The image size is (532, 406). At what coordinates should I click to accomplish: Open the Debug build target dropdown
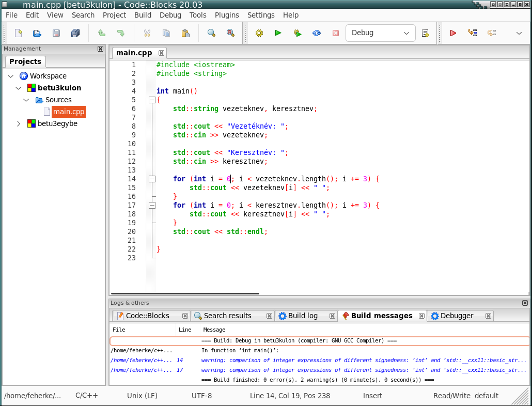click(380, 33)
